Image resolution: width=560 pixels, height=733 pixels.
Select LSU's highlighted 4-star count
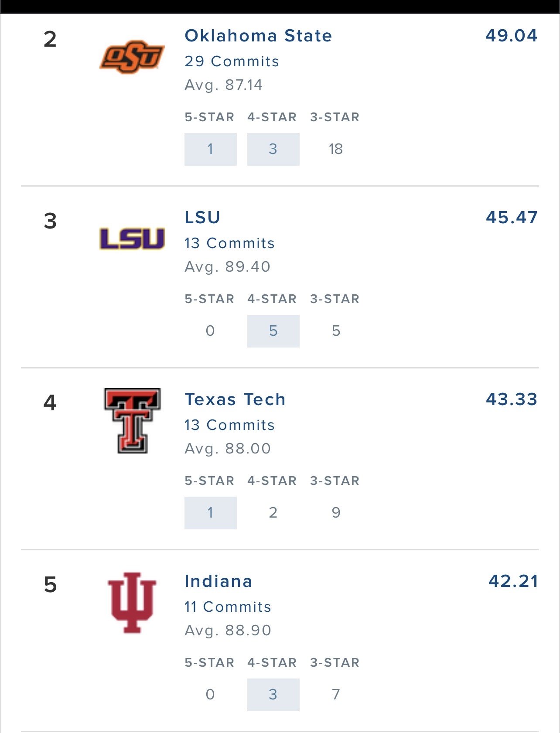click(273, 331)
